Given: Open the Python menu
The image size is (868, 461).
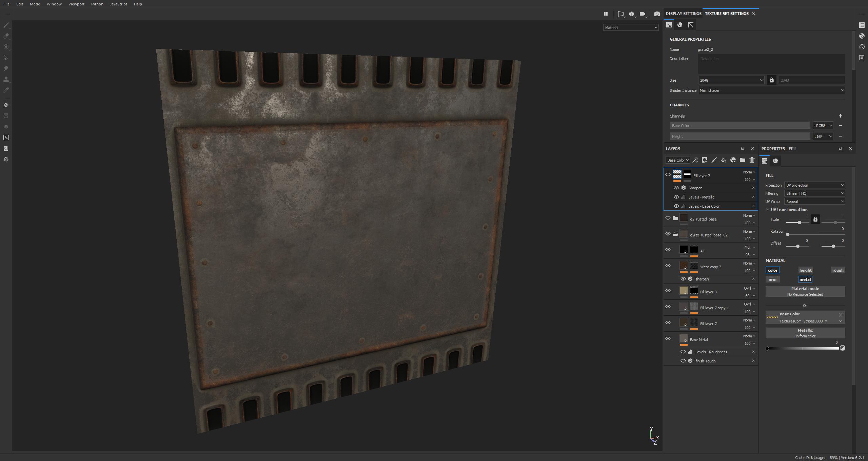Looking at the screenshot, I should click(x=97, y=4).
